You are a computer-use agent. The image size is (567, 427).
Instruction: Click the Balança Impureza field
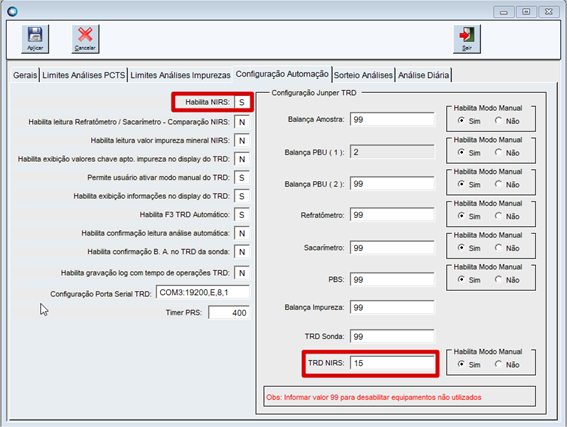[x=392, y=307]
